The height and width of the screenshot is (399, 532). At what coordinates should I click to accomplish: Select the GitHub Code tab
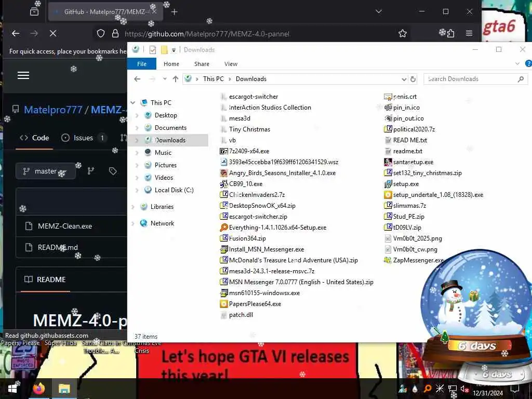coord(34,138)
